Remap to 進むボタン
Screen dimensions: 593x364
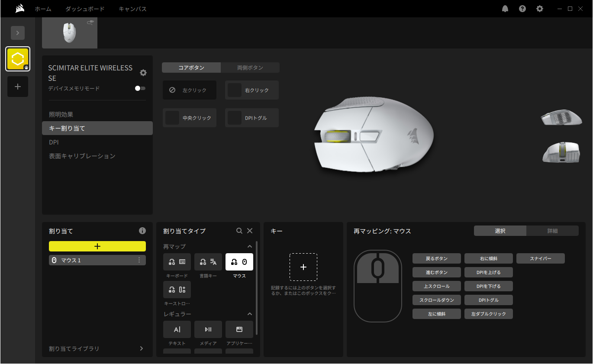(437, 272)
